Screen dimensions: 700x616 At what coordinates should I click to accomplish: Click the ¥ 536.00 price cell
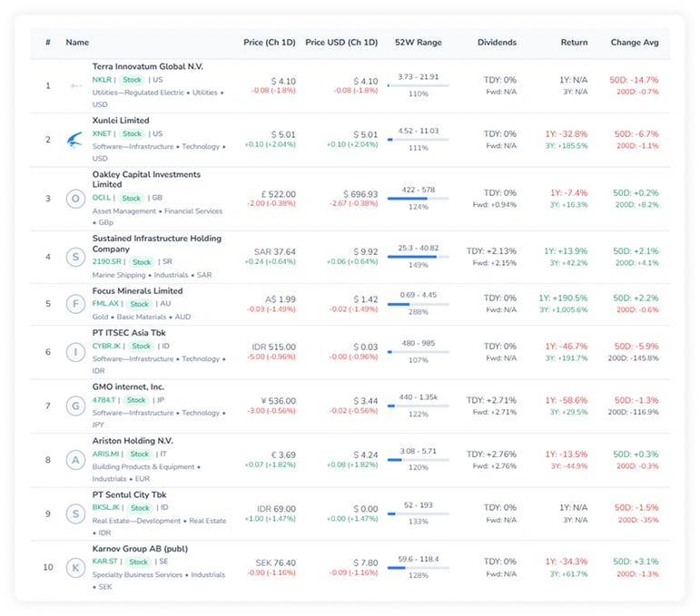click(x=278, y=401)
